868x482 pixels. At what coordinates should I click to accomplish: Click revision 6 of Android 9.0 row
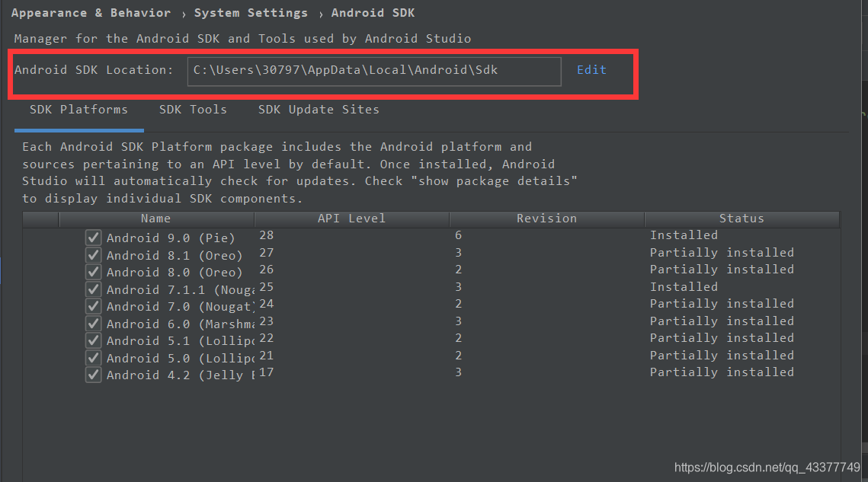[x=458, y=235]
